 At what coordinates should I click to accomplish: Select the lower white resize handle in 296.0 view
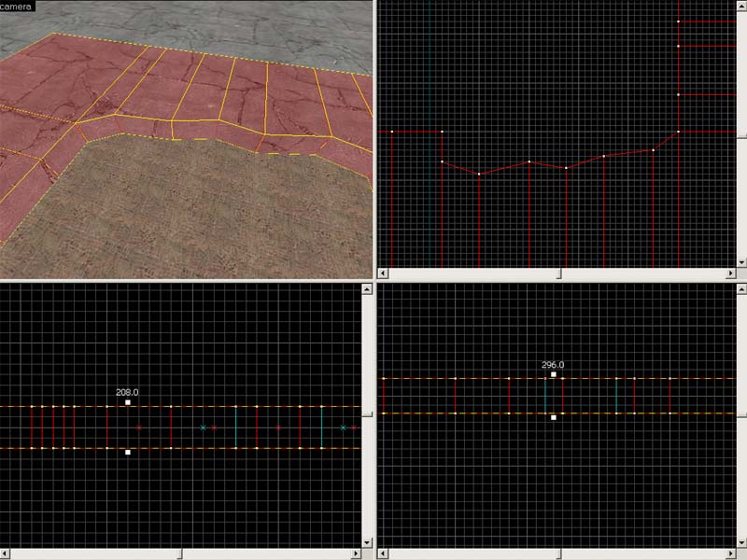[554, 417]
